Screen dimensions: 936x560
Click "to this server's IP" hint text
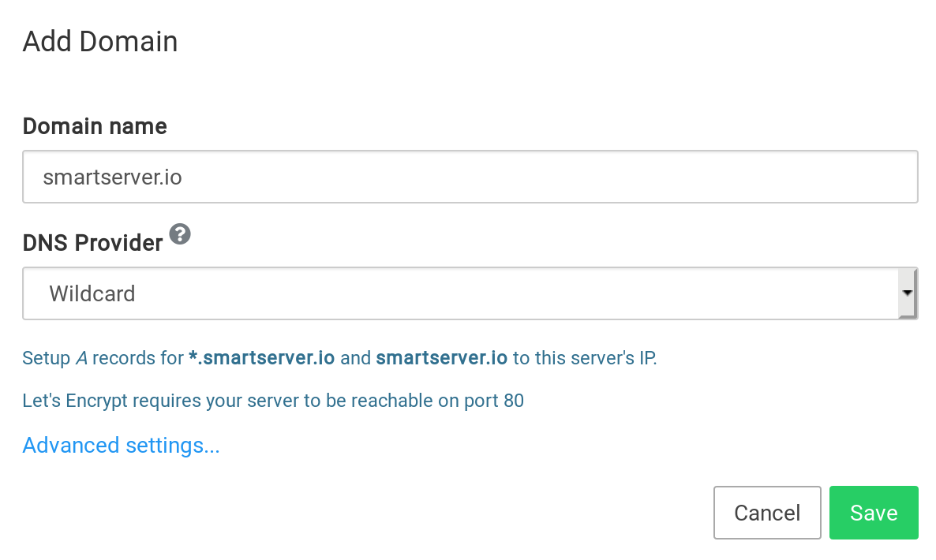pyautogui.click(x=585, y=358)
